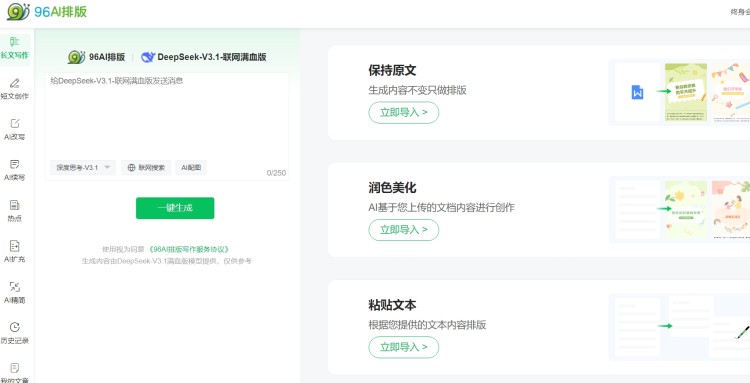
Task: Open the AI精简 sidebar item
Action: [15, 293]
